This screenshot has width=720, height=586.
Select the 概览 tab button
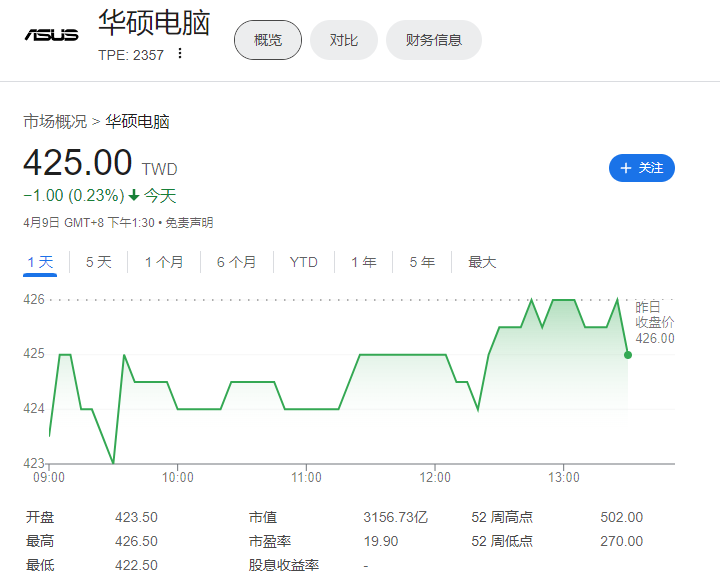[x=268, y=40]
